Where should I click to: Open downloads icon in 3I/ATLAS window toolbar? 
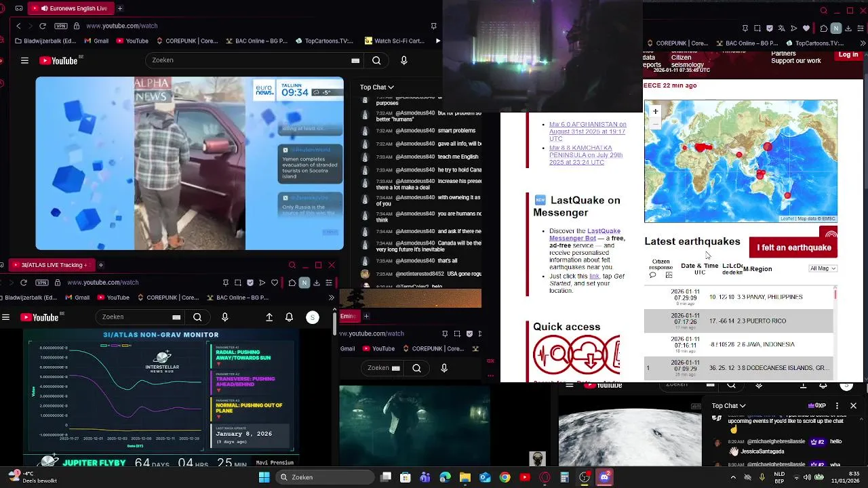(317, 283)
